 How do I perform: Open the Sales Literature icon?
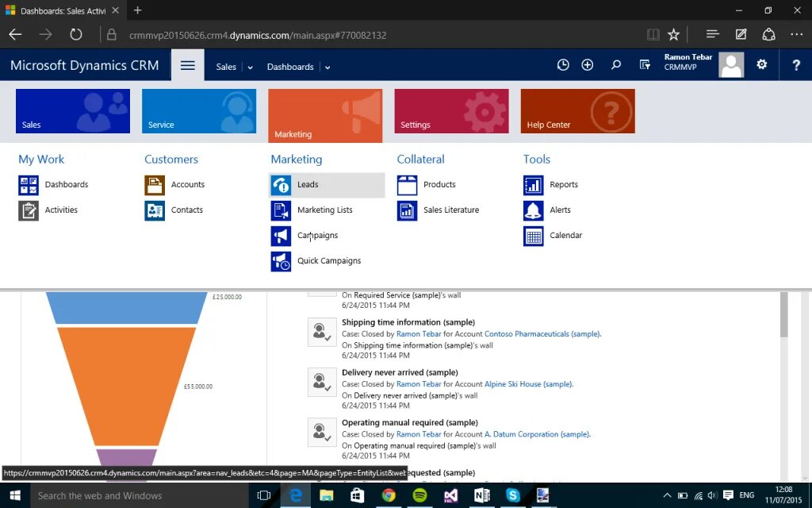408,210
